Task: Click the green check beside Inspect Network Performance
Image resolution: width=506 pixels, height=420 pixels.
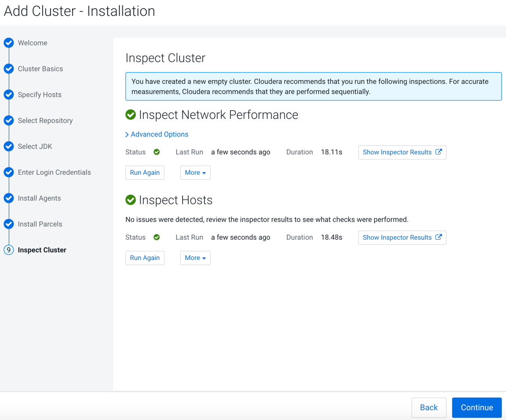Action: (131, 115)
